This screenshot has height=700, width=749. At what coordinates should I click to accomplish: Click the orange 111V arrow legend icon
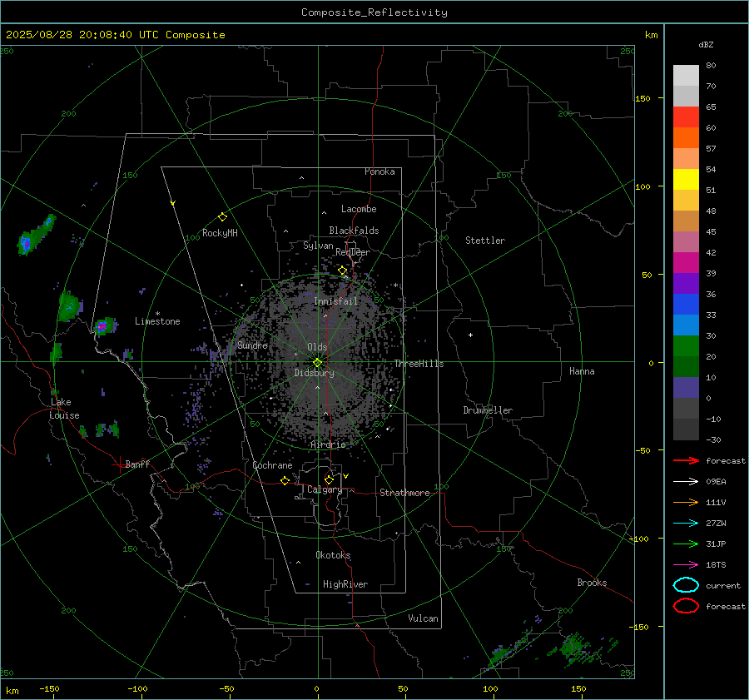pos(686,502)
